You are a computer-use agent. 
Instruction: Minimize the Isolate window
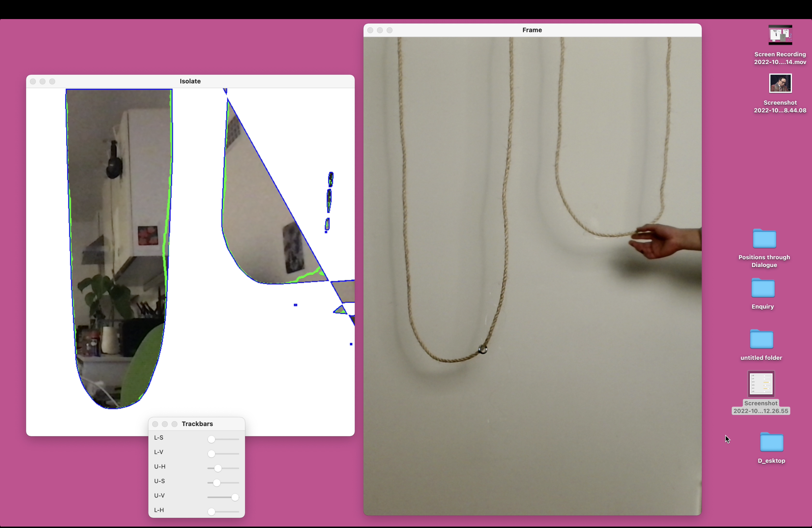(43, 81)
